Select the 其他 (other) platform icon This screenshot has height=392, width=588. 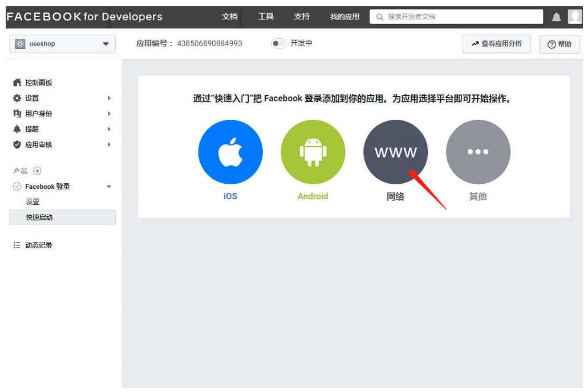click(478, 152)
